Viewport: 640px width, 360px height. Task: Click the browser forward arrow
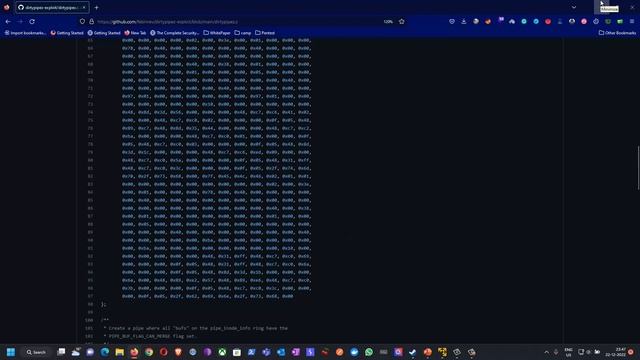pos(20,21)
